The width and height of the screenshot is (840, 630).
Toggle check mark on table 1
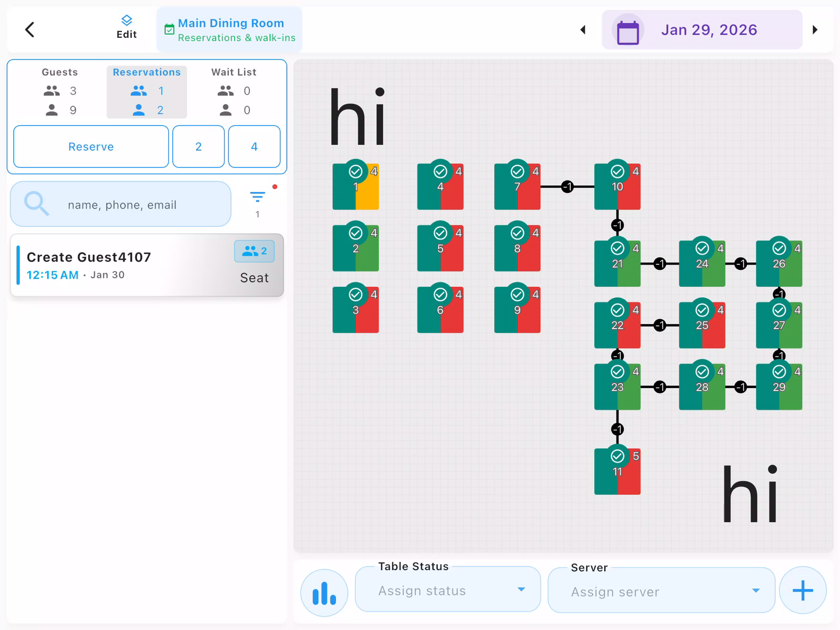pos(356,172)
